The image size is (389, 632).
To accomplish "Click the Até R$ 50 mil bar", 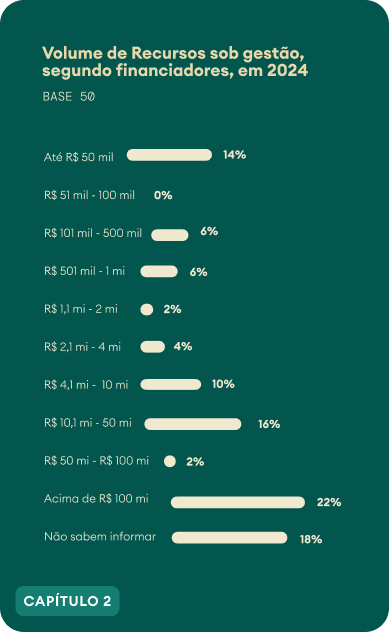I will click(169, 155).
